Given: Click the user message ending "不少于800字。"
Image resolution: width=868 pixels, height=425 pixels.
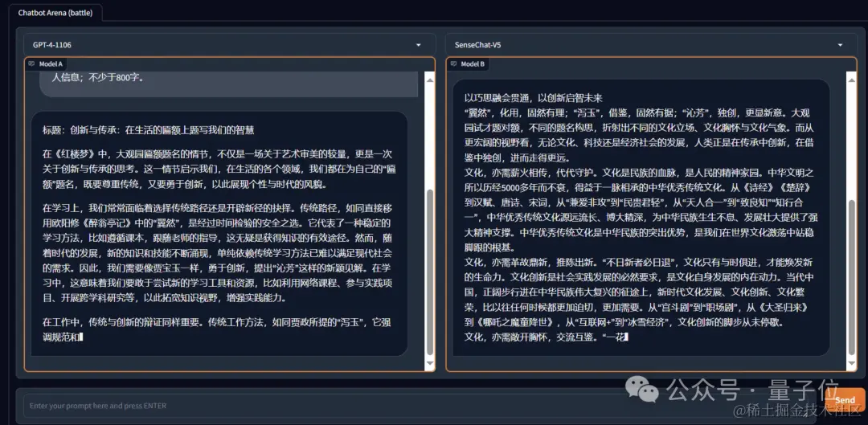Looking at the screenshot, I should point(228,83).
